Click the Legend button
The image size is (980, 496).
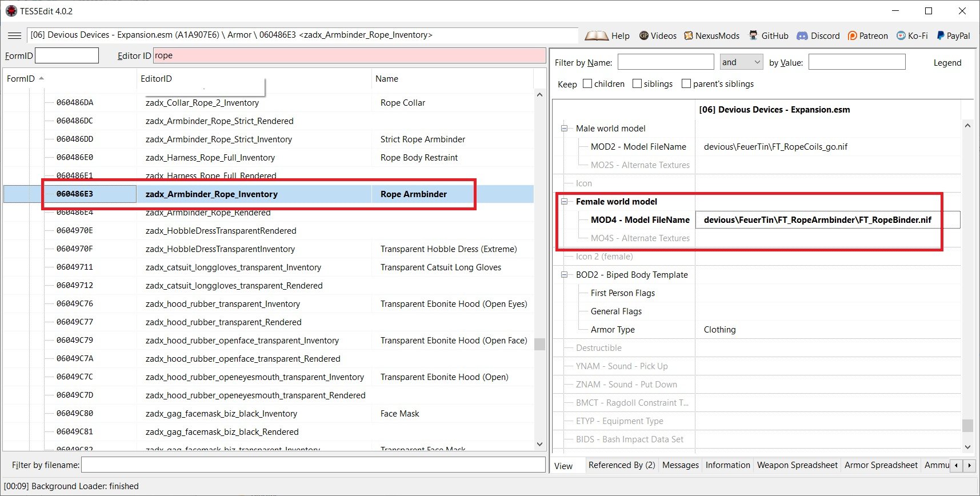tap(947, 63)
